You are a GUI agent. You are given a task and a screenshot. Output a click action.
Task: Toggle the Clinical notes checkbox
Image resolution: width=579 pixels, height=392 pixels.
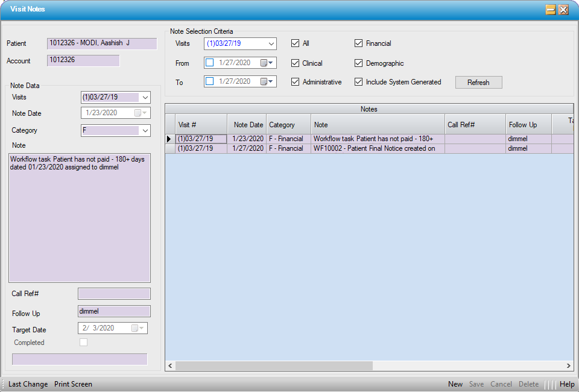(295, 63)
